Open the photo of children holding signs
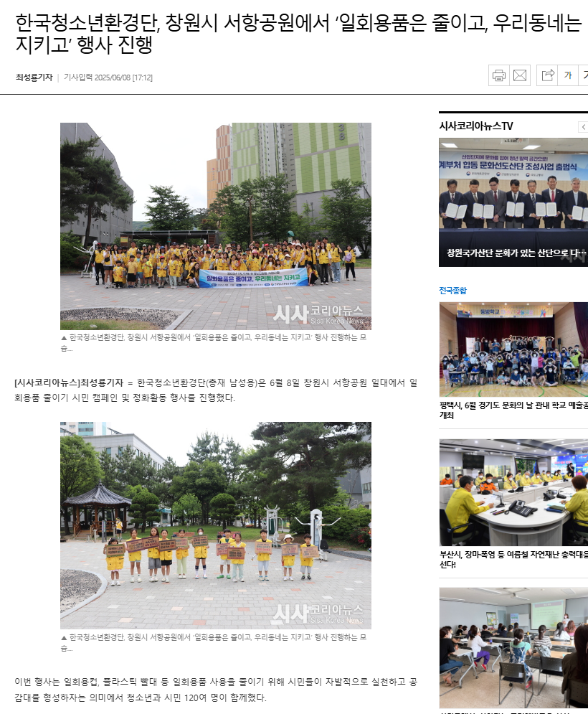This screenshot has height=714, width=588. click(215, 525)
